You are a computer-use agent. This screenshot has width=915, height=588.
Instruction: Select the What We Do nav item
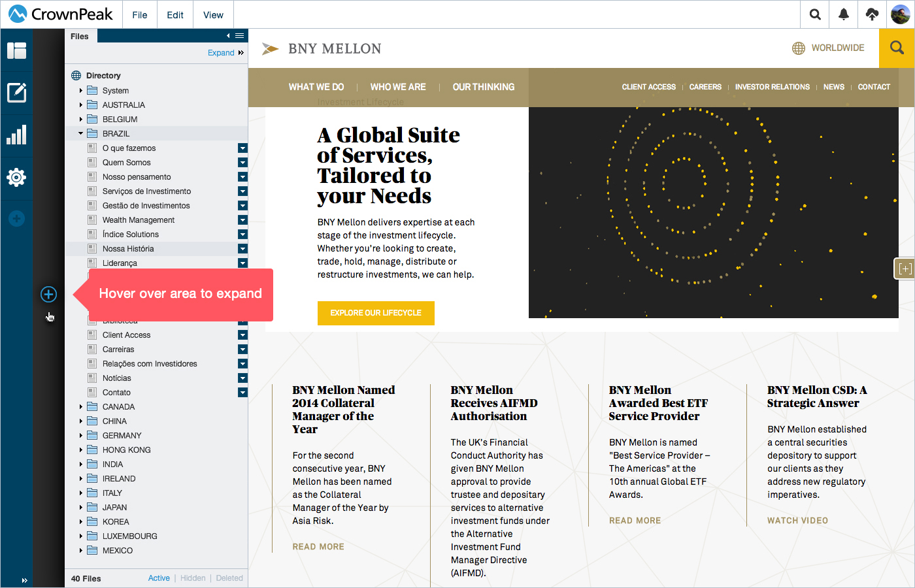[x=316, y=87]
